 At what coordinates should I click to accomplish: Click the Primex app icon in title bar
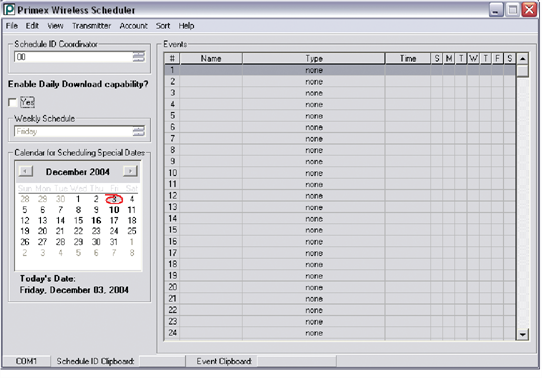9,9
